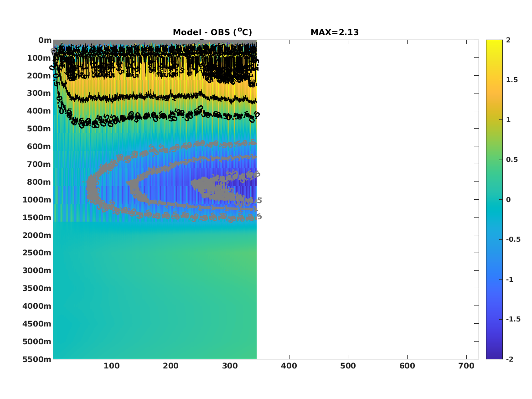
Task: Click the '2000m' depth axis label
Action: point(37,235)
